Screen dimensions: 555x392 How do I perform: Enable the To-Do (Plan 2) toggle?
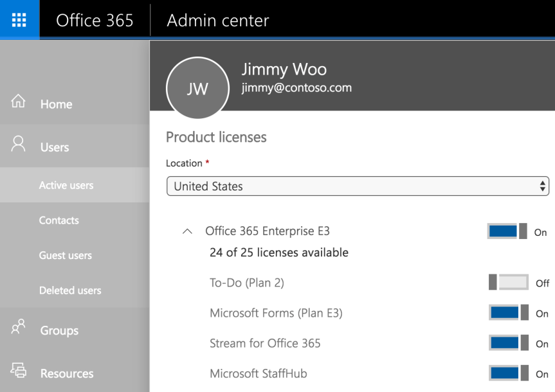tap(507, 282)
